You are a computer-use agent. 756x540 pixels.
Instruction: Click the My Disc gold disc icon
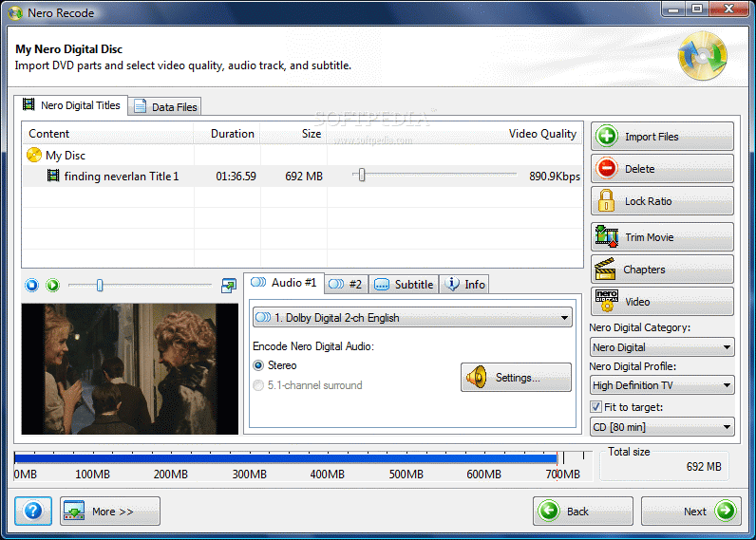[x=34, y=155]
